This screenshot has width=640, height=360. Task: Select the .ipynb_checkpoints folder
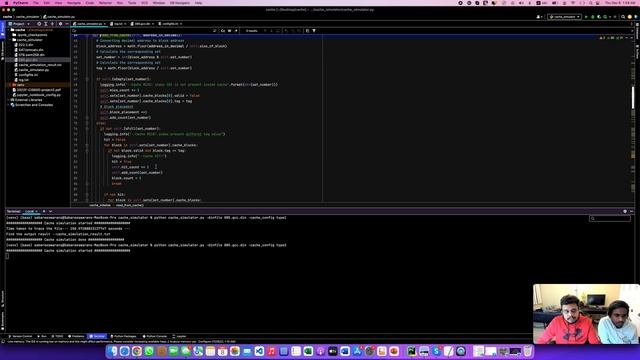pyautogui.click(x=31, y=35)
